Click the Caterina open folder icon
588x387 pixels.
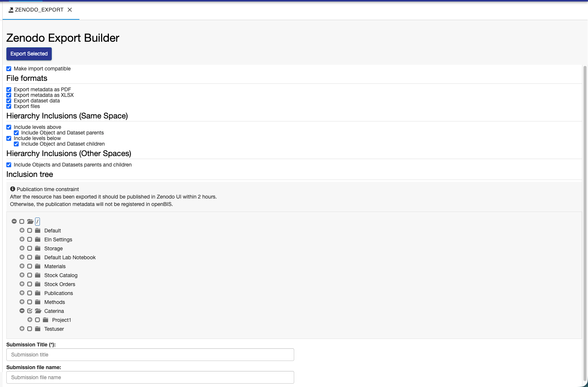[38, 311]
